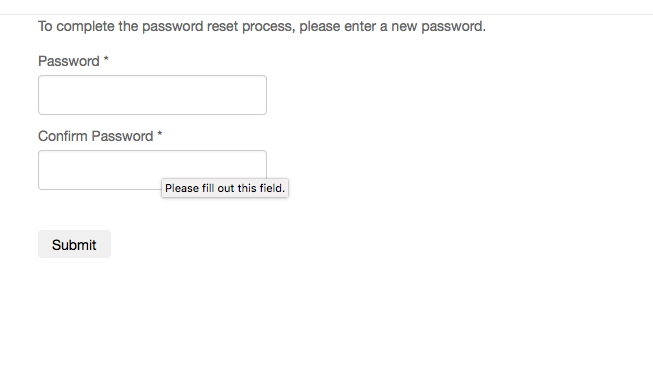
Task: Click the right end of the Password field
Action: [262, 95]
